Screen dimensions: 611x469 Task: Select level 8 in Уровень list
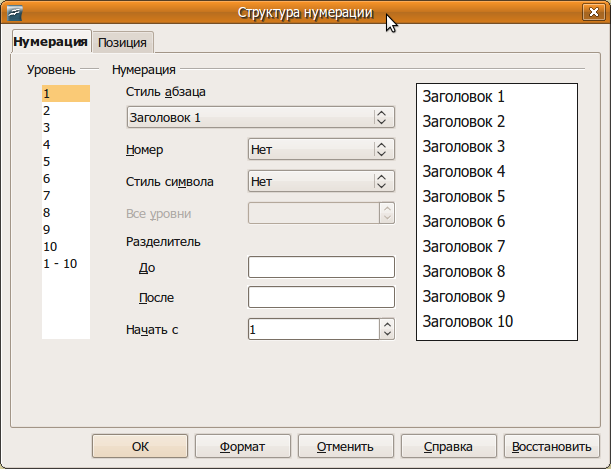(66, 212)
